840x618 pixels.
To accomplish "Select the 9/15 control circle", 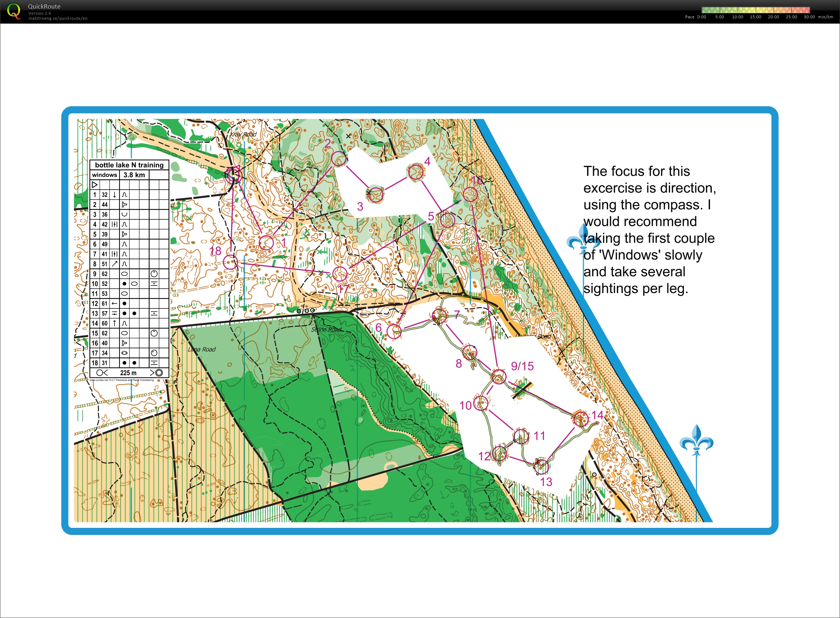I will pyautogui.click(x=499, y=377).
